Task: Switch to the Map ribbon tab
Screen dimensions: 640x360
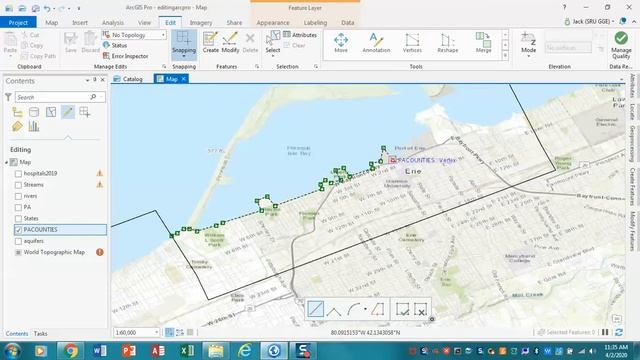Action: 51,23
